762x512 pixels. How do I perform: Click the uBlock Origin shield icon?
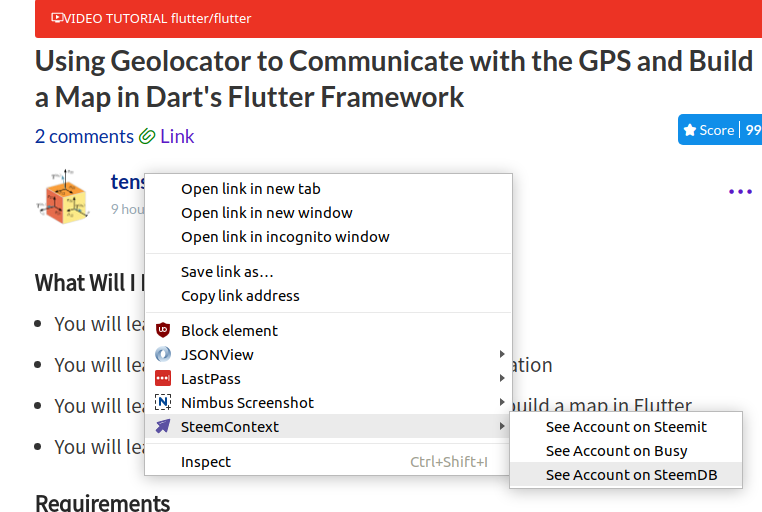click(x=163, y=330)
